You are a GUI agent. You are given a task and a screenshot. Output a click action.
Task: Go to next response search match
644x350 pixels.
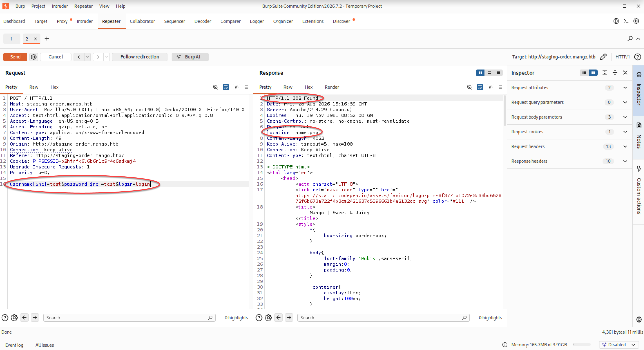click(x=289, y=317)
